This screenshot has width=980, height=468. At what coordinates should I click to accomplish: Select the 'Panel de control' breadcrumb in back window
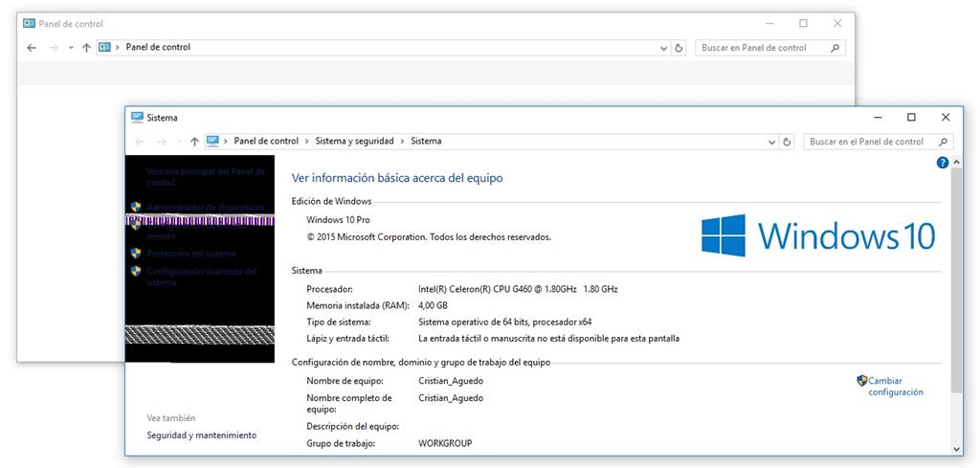158,47
